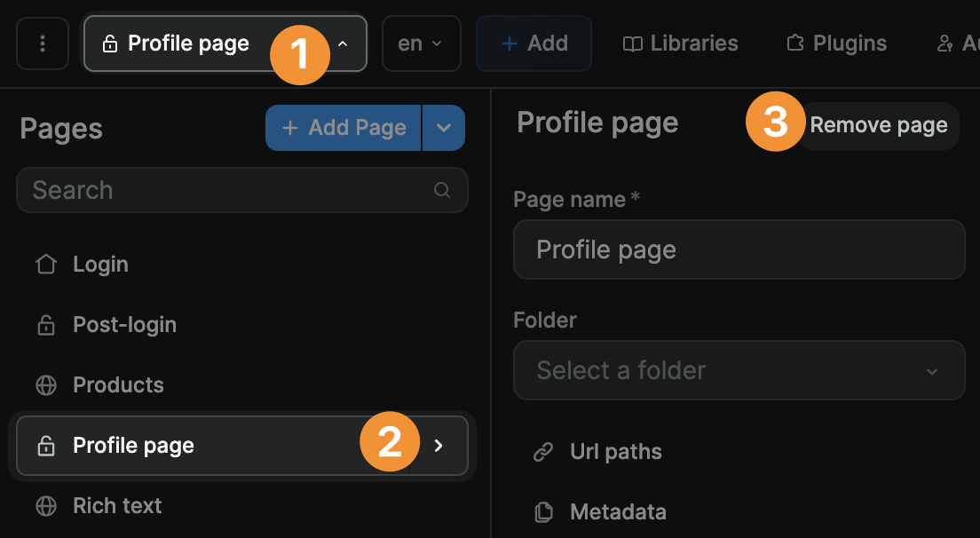980x538 pixels.
Task: Click the home icon beside Login page
Action: click(45, 264)
